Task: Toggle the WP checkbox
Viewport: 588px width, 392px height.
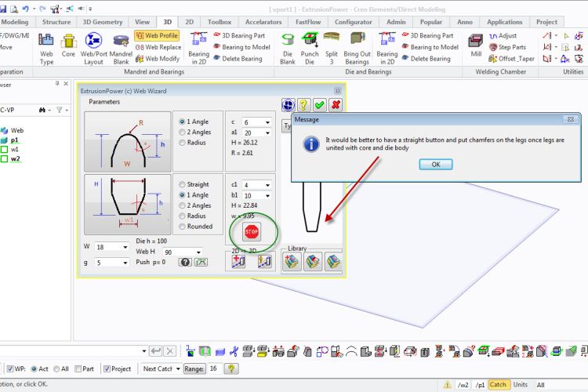Action: pos(10,368)
